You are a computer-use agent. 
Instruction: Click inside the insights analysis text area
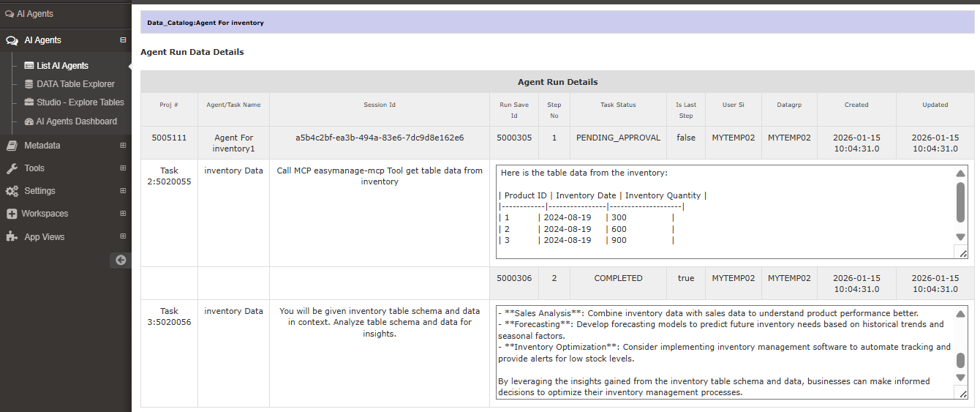pyautogui.click(x=724, y=353)
